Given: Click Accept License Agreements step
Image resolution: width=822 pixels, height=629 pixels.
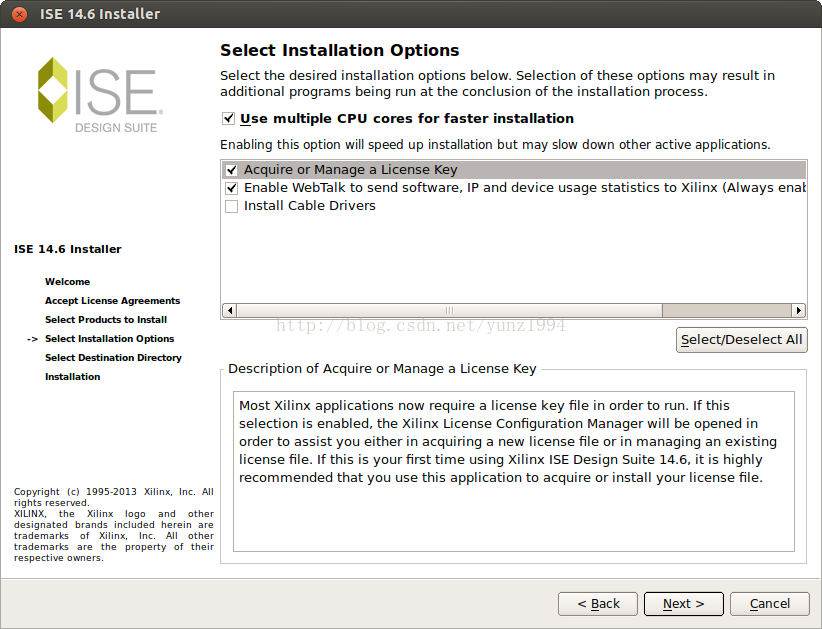Looking at the screenshot, I should [112, 300].
